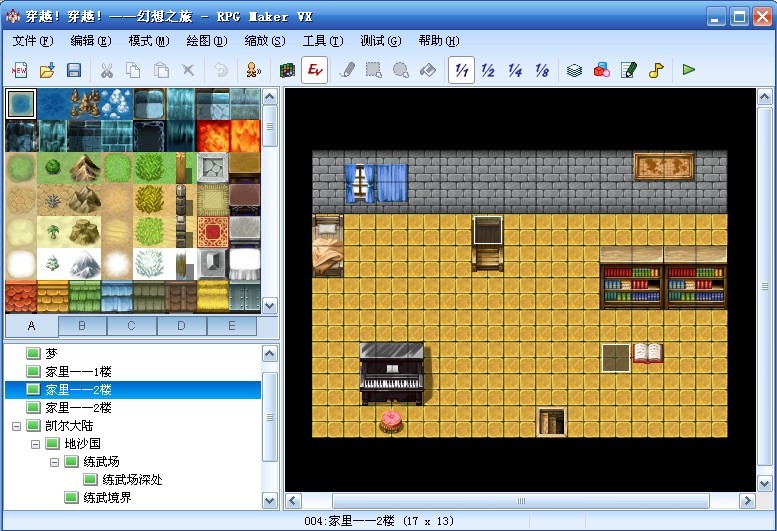Collapse the 凯尔大陆 map tree node
777x531 pixels.
(x=16, y=426)
